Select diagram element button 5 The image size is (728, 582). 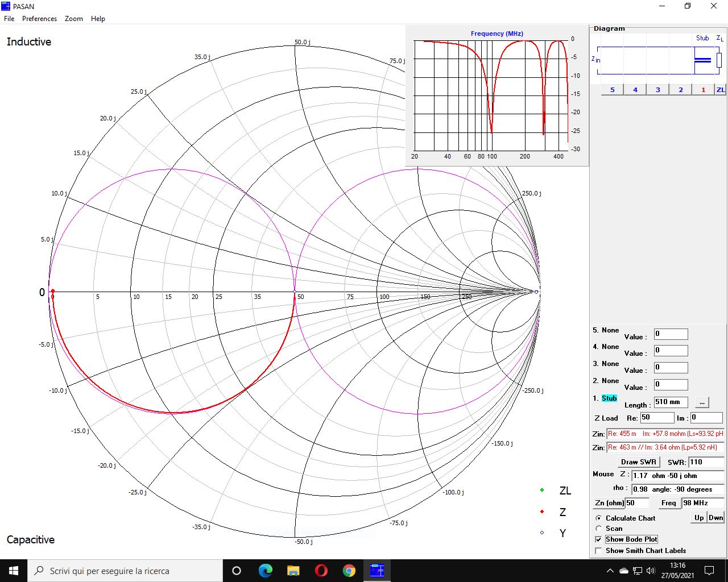tap(613, 90)
